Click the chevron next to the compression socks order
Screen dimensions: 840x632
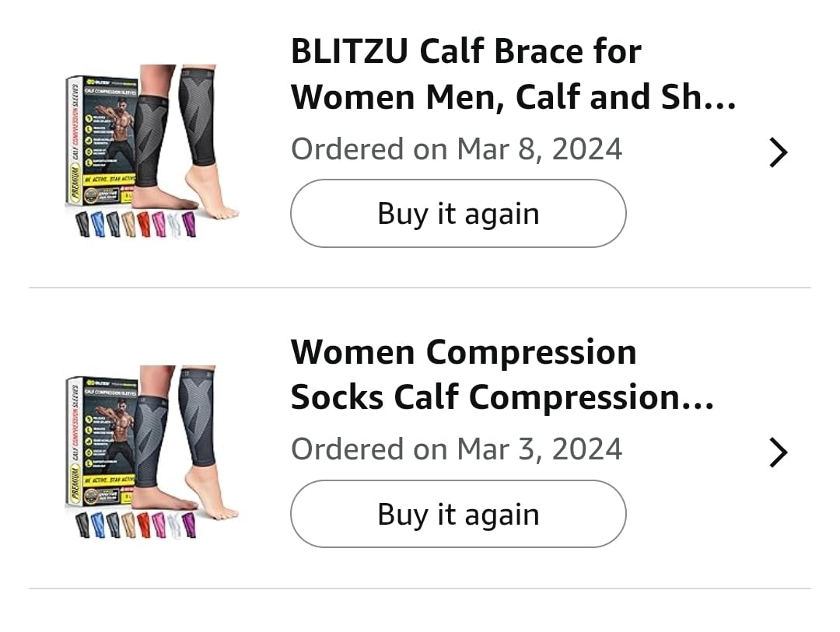(778, 452)
